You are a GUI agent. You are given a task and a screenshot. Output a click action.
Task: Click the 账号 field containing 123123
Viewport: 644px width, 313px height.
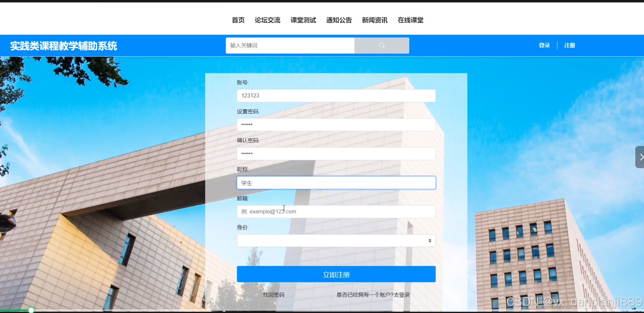336,96
